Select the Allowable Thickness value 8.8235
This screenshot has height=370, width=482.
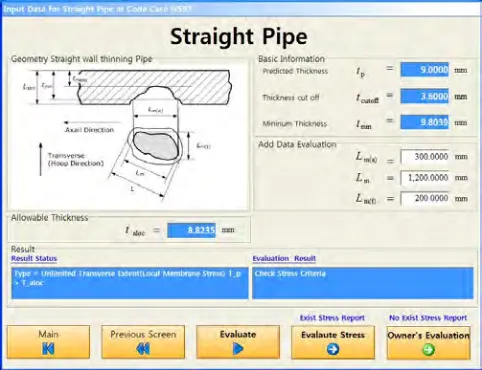tap(191, 230)
